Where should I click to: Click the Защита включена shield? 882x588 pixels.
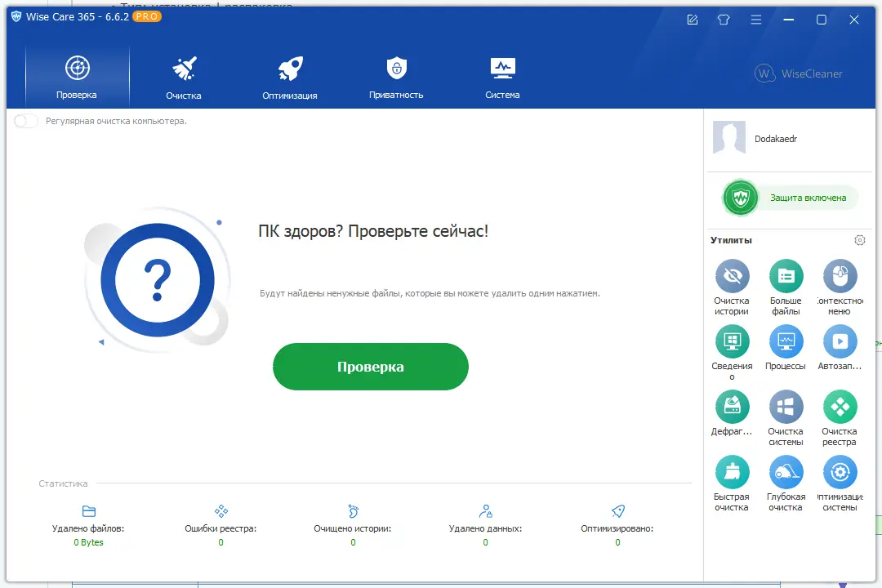740,198
